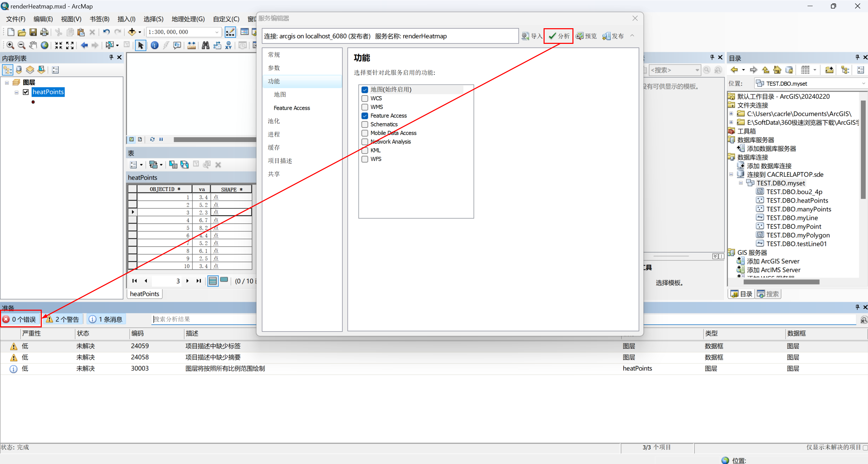Select the Zoom Out tool
868x464 pixels.
pyautogui.click(x=21, y=45)
